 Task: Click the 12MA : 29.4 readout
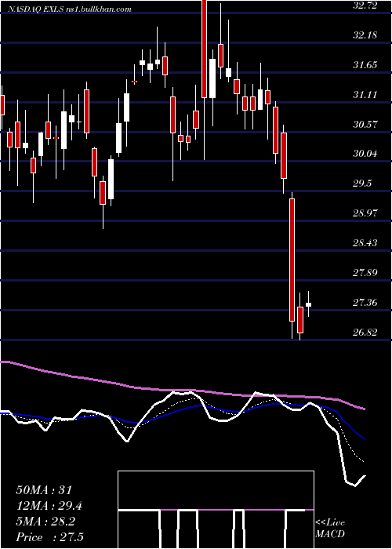click(x=50, y=506)
